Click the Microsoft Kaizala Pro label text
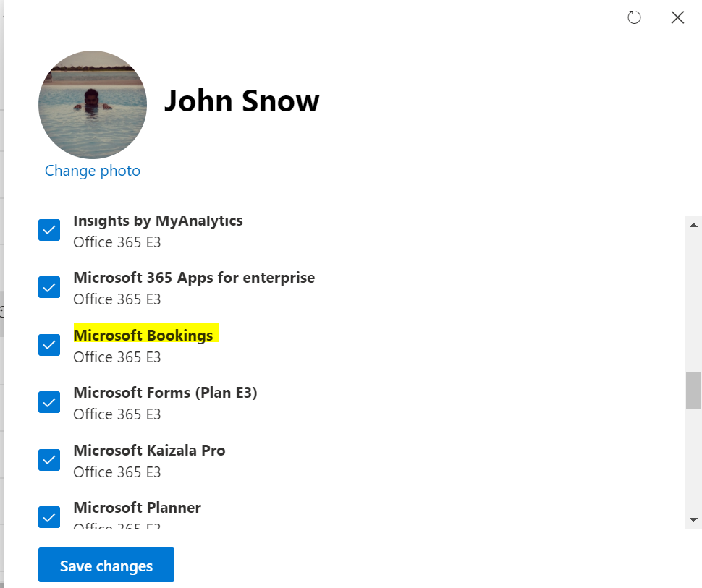 (149, 451)
